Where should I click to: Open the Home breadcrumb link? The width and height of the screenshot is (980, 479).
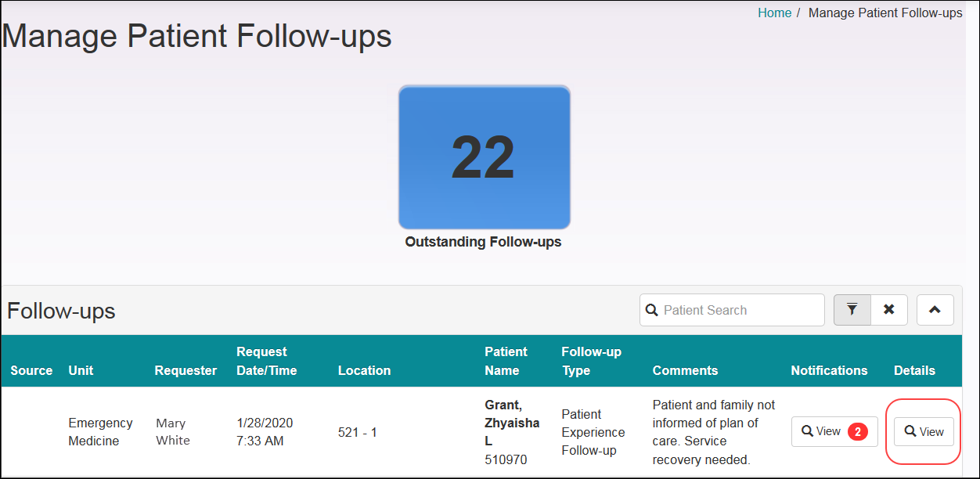pos(774,13)
